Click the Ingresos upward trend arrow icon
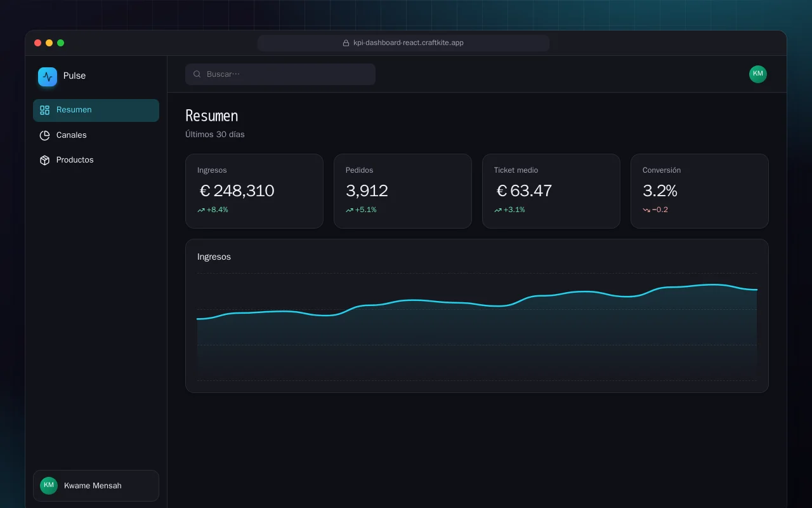This screenshot has height=508, width=812. point(201,210)
